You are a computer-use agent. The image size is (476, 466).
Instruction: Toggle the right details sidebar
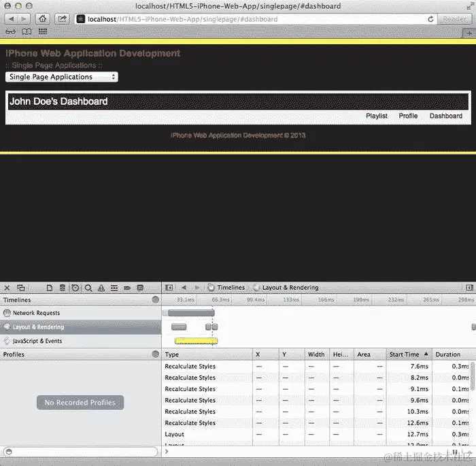(469, 287)
